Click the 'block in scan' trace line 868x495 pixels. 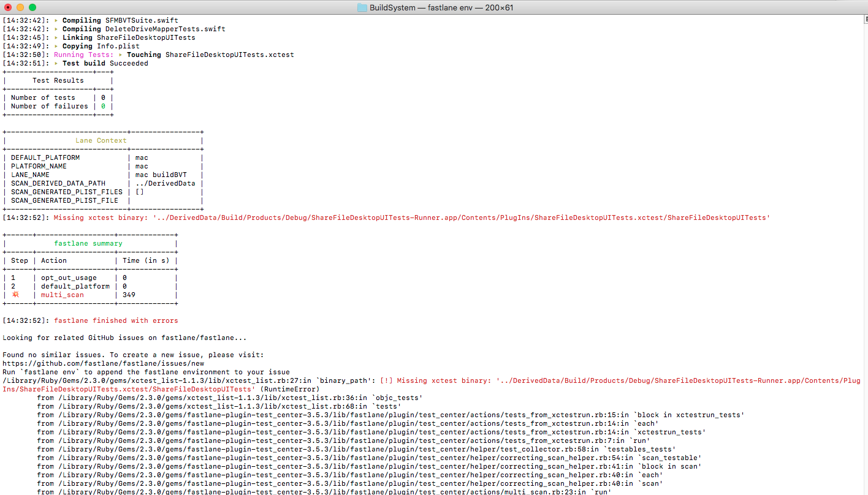click(369, 466)
